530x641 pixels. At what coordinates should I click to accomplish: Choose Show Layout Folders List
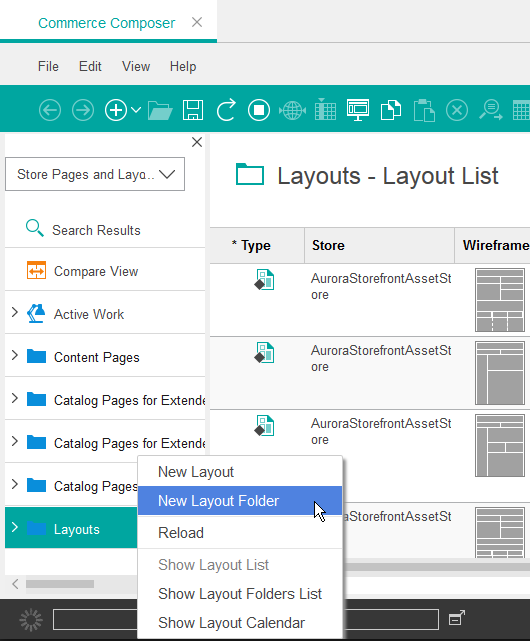(240, 594)
